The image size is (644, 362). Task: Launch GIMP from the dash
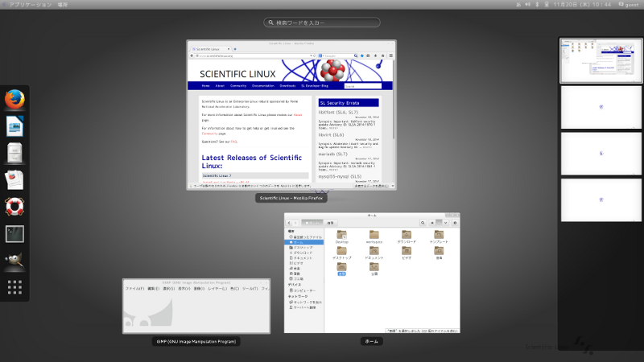[x=14, y=261]
